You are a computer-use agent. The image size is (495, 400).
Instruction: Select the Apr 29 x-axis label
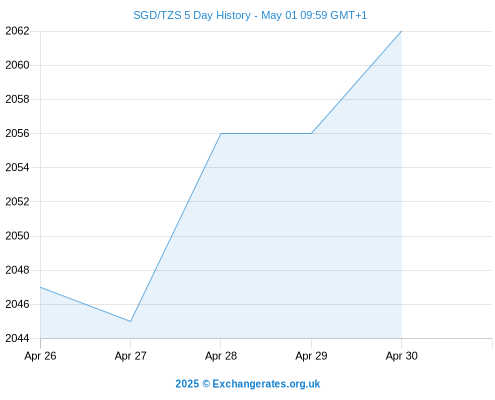pyautogui.click(x=311, y=356)
